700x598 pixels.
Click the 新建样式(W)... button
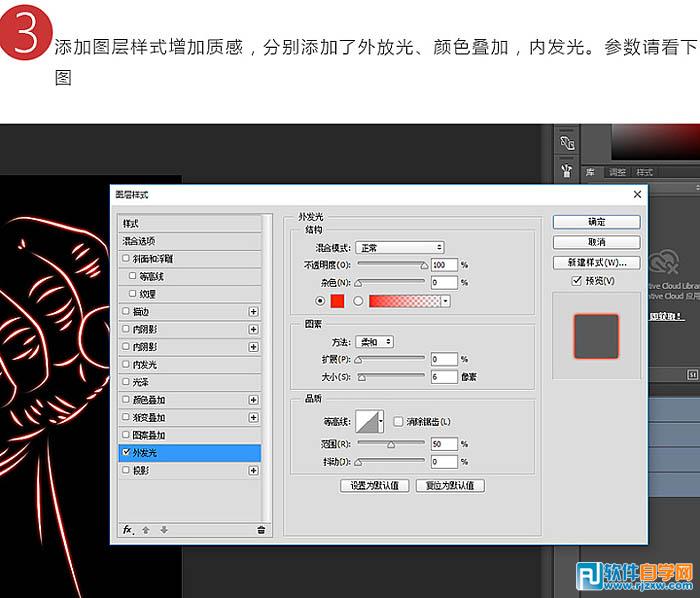click(x=596, y=262)
